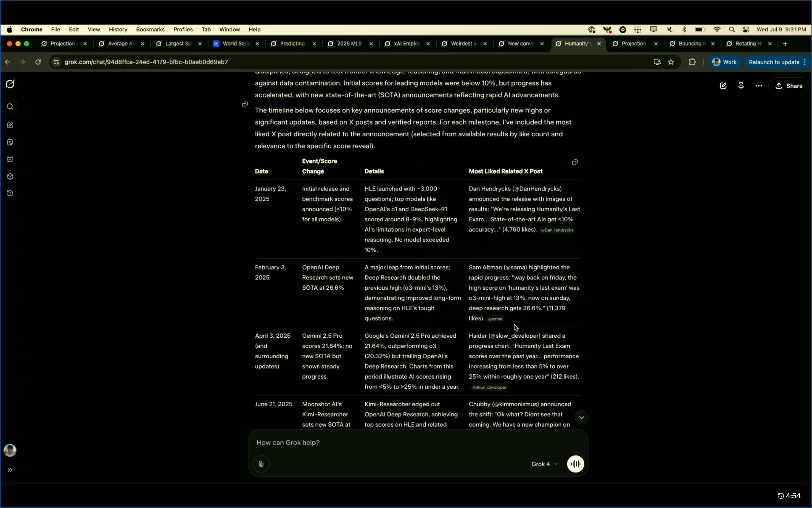The width and height of the screenshot is (812, 508).
Task: Click the attach file paperclip icon
Action: [261, 464]
